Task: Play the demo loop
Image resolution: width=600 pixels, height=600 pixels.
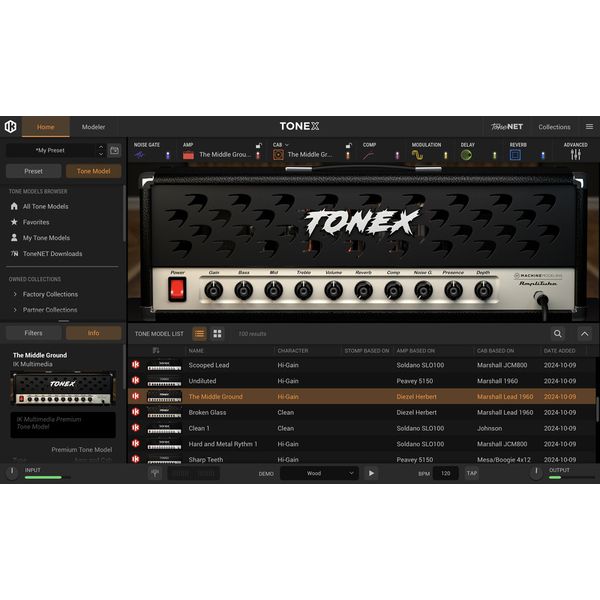Action: pyautogui.click(x=371, y=473)
